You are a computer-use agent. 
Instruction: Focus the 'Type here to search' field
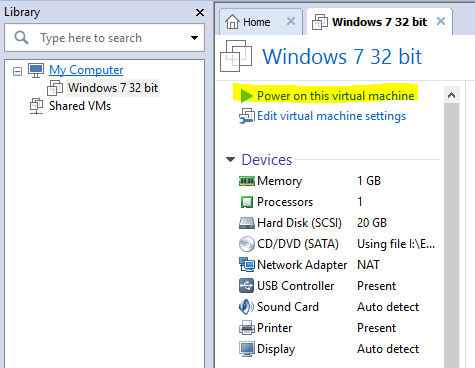pyautogui.click(x=105, y=38)
